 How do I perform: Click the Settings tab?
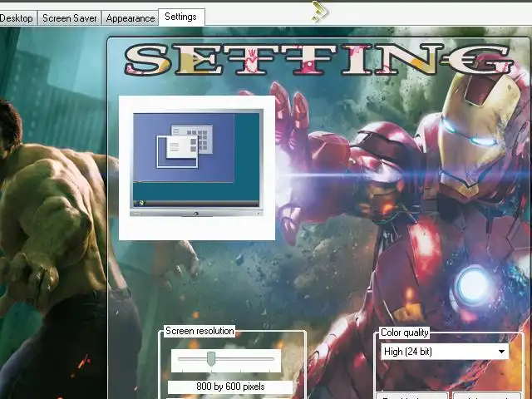pyautogui.click(x=181, y=17)
